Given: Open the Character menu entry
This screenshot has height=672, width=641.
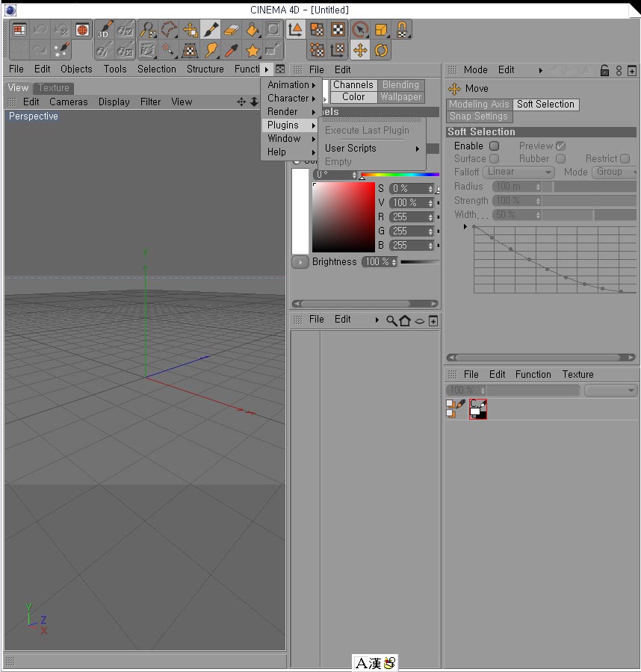Looking at the screenshot, I should point(291,98).
